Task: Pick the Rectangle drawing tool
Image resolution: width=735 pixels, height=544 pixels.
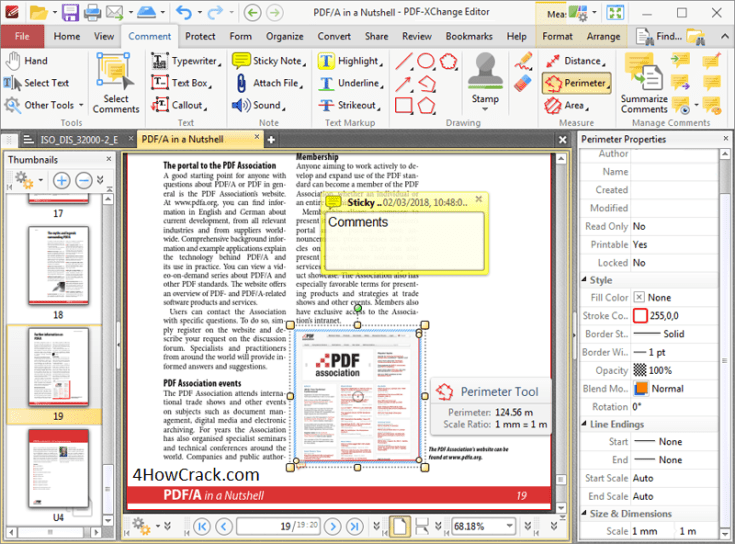Action: pos(404,105)
